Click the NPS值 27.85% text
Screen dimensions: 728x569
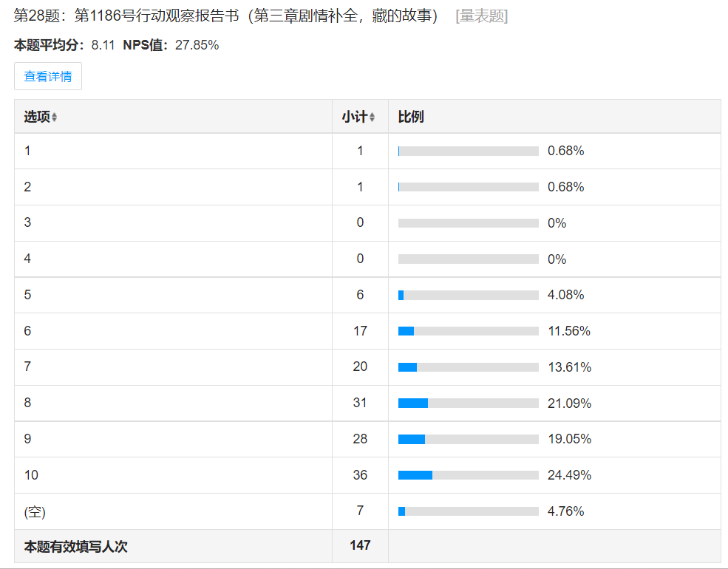pos(171,45)
